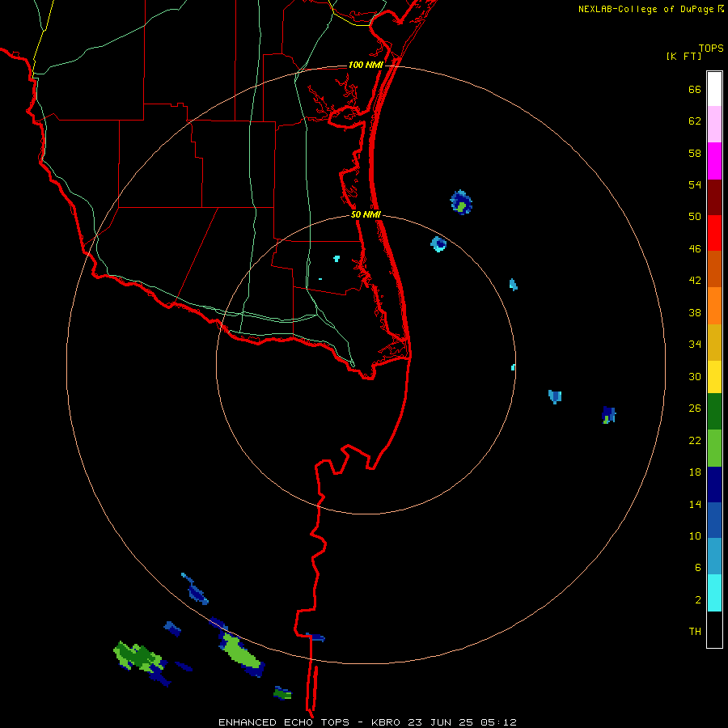
Task: Click the 'NEXLAB-College of DuPage' credit text
Action: [x=645, y=9]
